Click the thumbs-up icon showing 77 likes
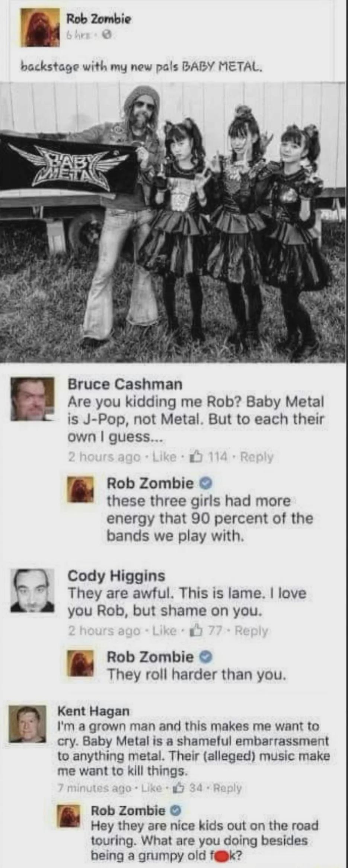The height and width of the screenshot is (868, 348). tap(196, 630)
